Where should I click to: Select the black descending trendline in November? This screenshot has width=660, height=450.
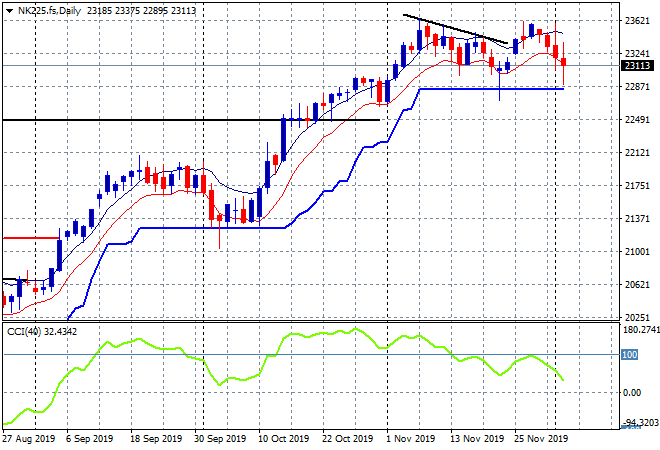pyautogui.click(x=455, y=29)
